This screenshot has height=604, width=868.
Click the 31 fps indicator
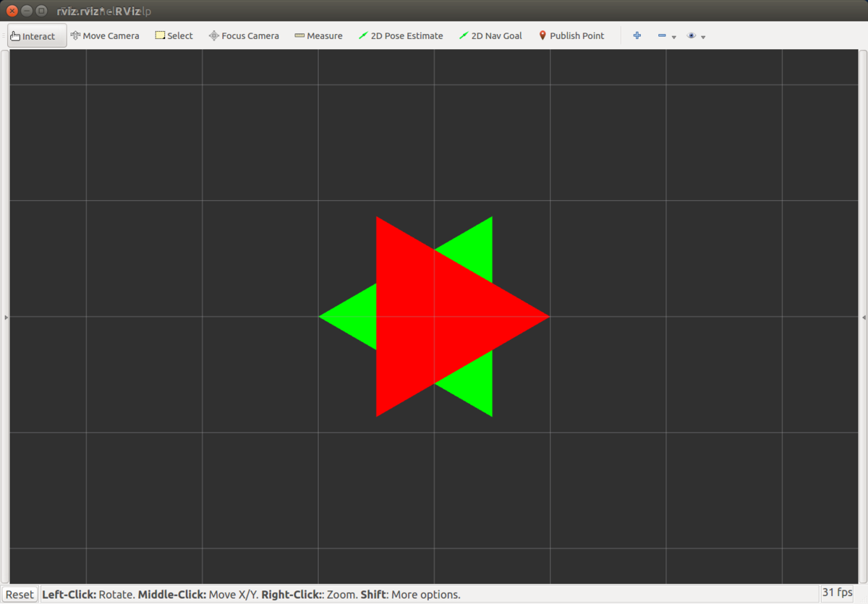pyautogui.click(x=838, y=592)
